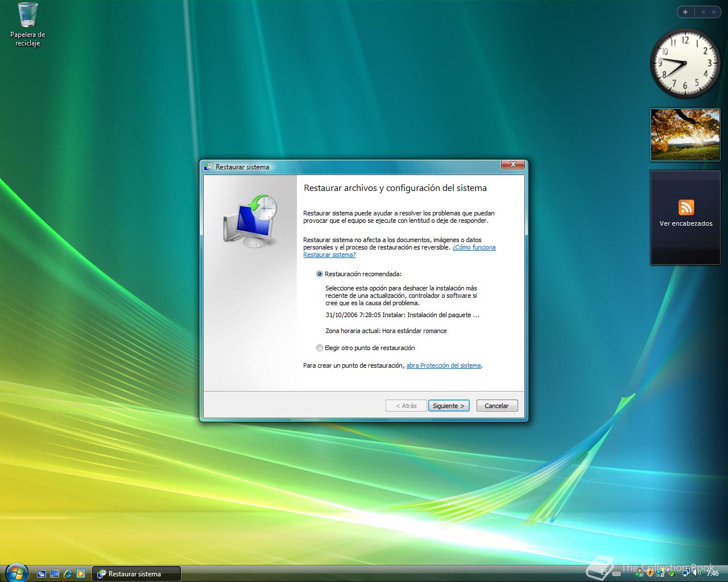This screenshot has height=582, width=728.
Task: Click the Restaurar sistema taskbar button
Action: coord(136,573)
